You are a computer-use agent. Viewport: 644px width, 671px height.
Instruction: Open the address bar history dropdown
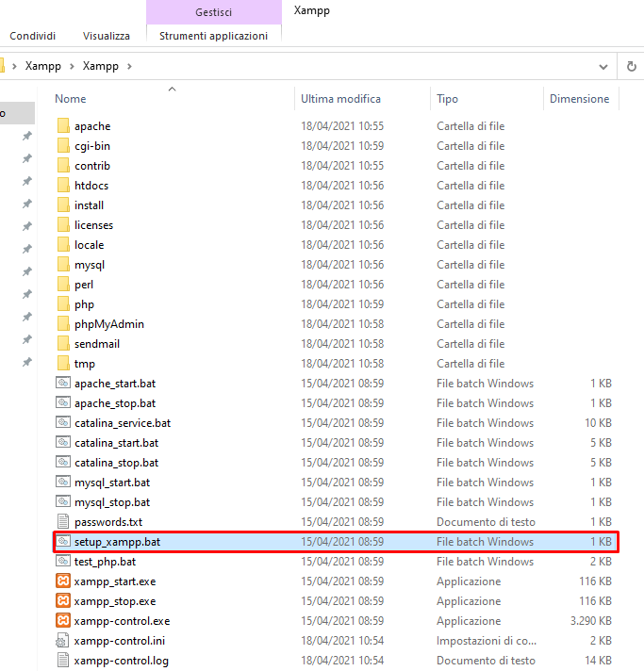point(603,67)
